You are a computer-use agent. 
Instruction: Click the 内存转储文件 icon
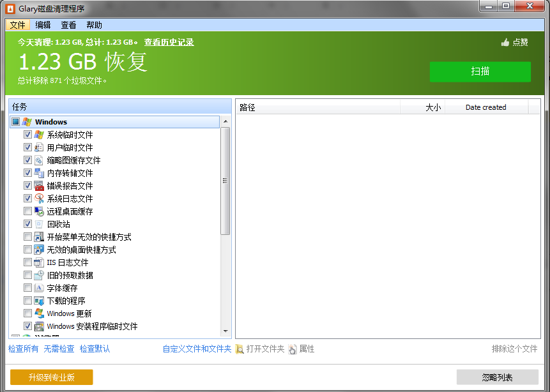click(39, 173)
